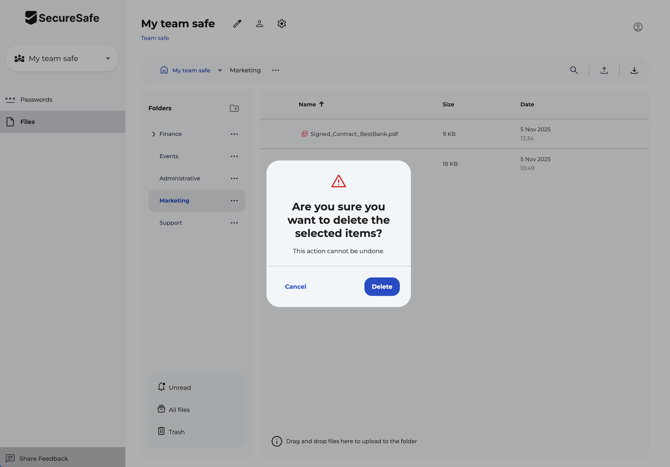Screen dimensions: 670x467
Task: Expand breadcrumb My team safe dropdown arrow
Action: click(x=220, y=71)
